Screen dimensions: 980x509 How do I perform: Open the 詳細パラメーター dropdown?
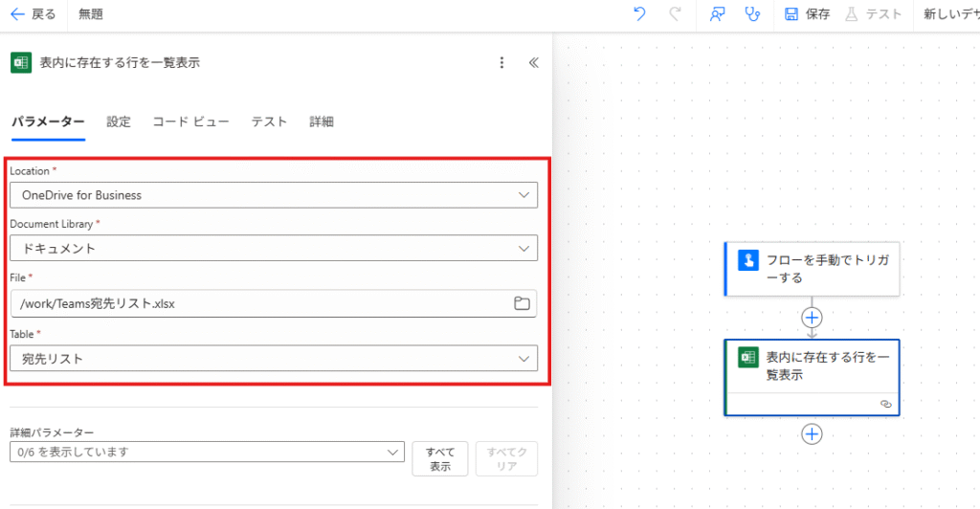tap(207, 452)
